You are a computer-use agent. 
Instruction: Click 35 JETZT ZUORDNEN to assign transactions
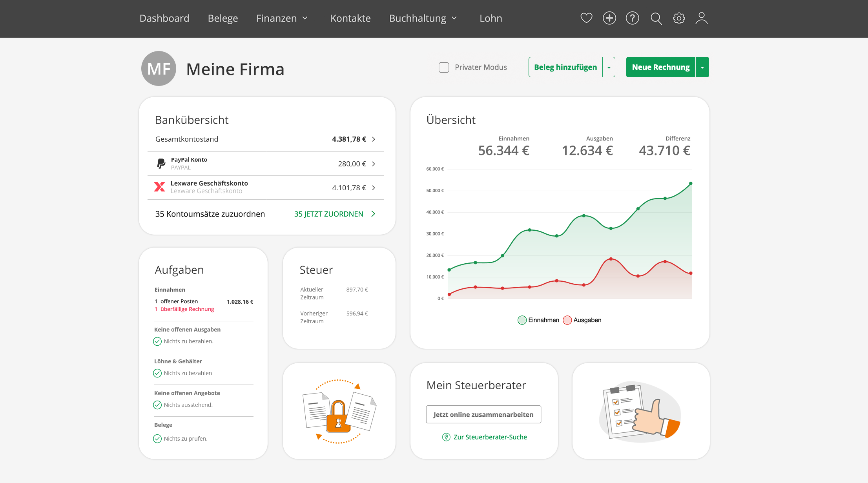[x=328, y=214]
